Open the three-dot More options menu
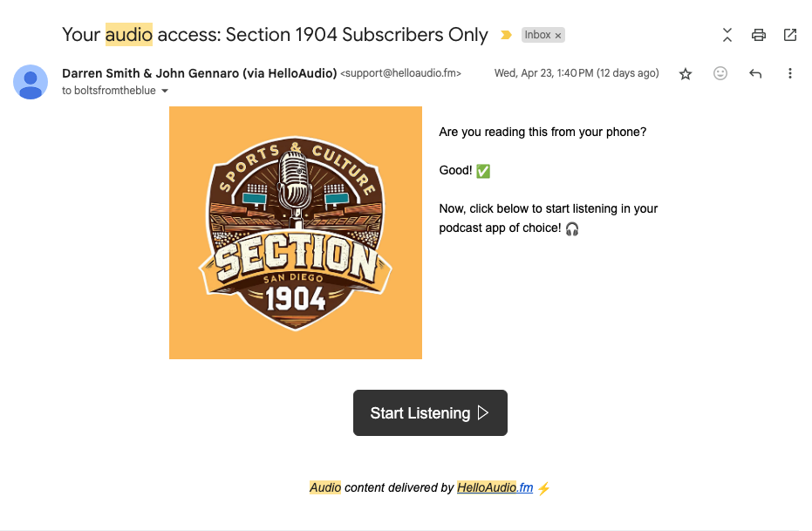Image resolution: width=812 pixels, height=531 pixels. click(789, 73)
